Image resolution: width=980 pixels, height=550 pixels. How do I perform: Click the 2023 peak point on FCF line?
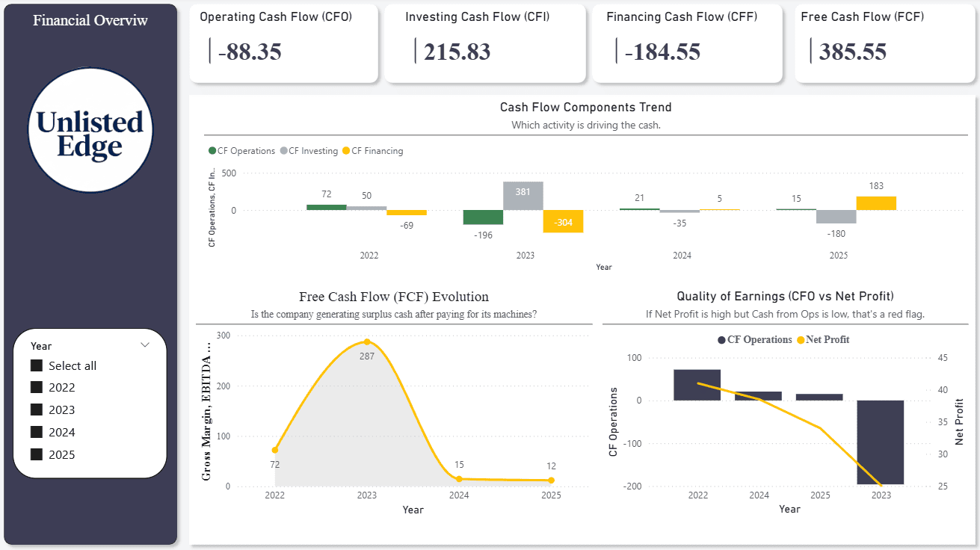coord(366,342)
